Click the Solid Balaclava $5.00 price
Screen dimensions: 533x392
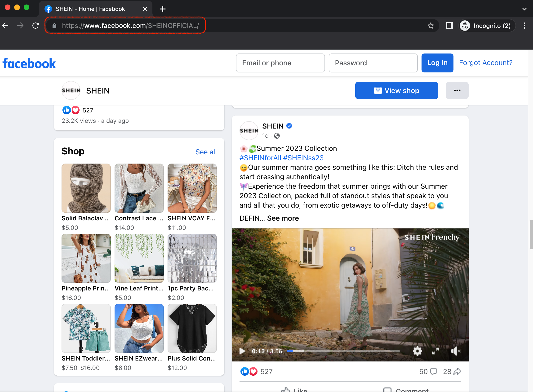click(x=70, y=227)
